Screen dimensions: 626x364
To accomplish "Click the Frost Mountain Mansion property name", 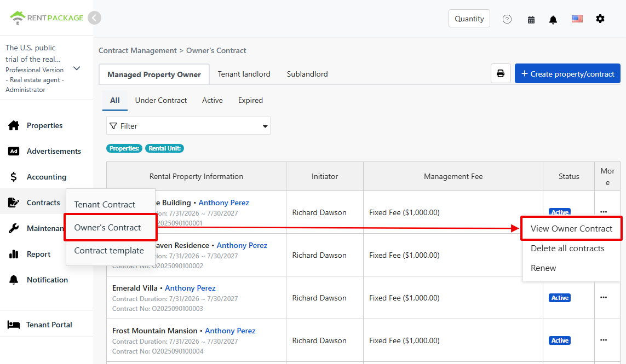I will click(x=154, y=331).
